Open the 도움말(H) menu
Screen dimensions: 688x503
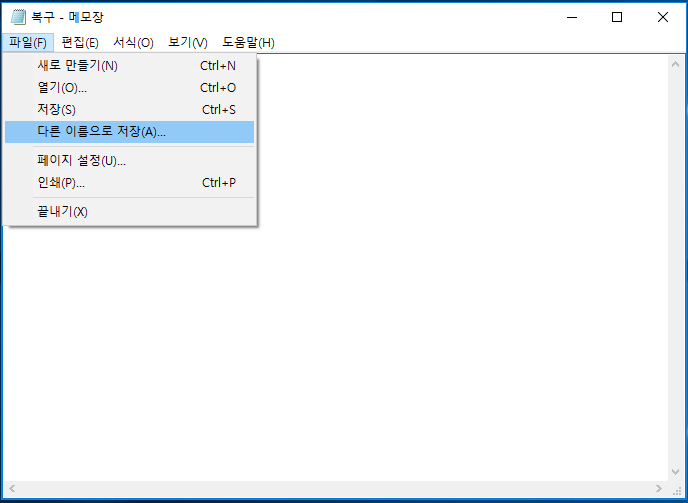tap(248, 43)
